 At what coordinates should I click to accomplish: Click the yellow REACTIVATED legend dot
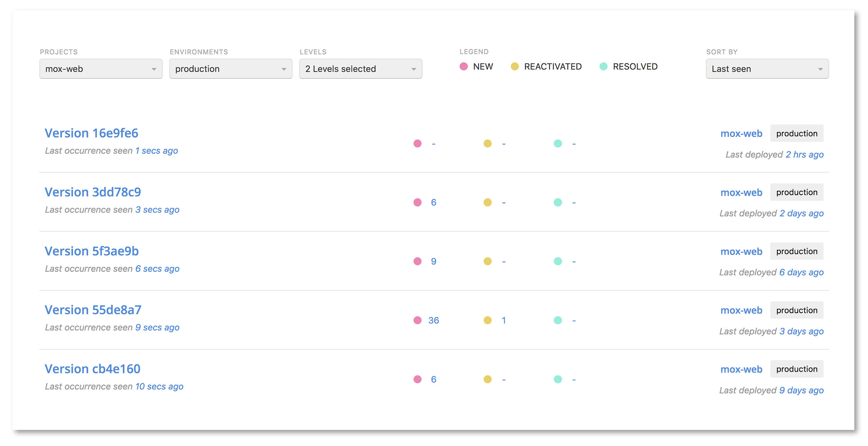coord(515,67)
